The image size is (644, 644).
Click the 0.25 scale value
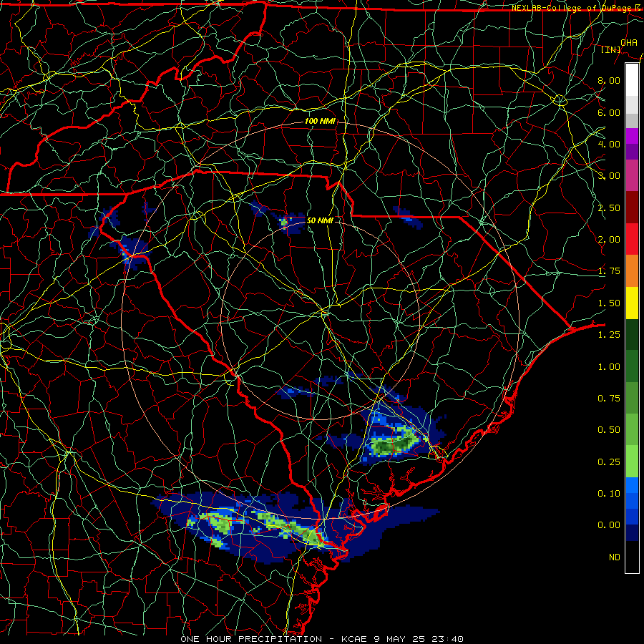click(x=609, y=462)
